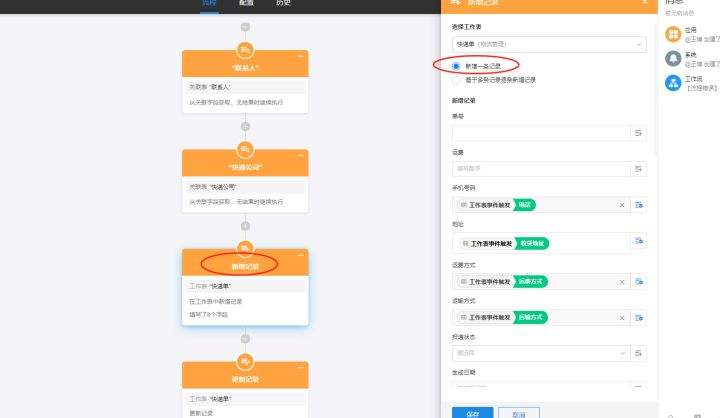Open node value picker for the 运输方式 field
The image size is (720, 418).
(639, 317)
